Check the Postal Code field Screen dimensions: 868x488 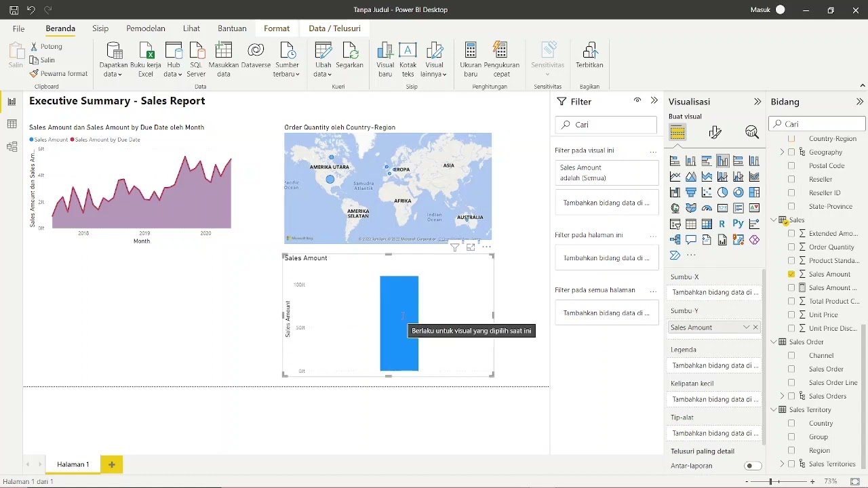point(791,165)
